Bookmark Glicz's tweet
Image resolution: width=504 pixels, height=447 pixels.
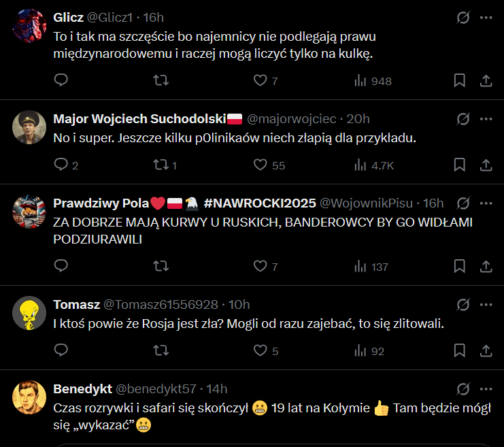click(x=459, y=80)
